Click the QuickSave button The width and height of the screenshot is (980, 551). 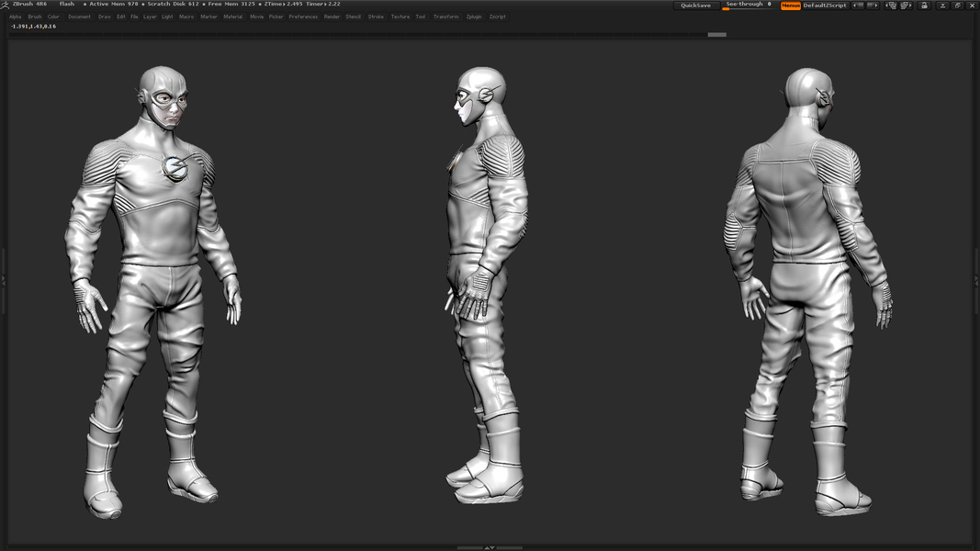tap(695, 6)
